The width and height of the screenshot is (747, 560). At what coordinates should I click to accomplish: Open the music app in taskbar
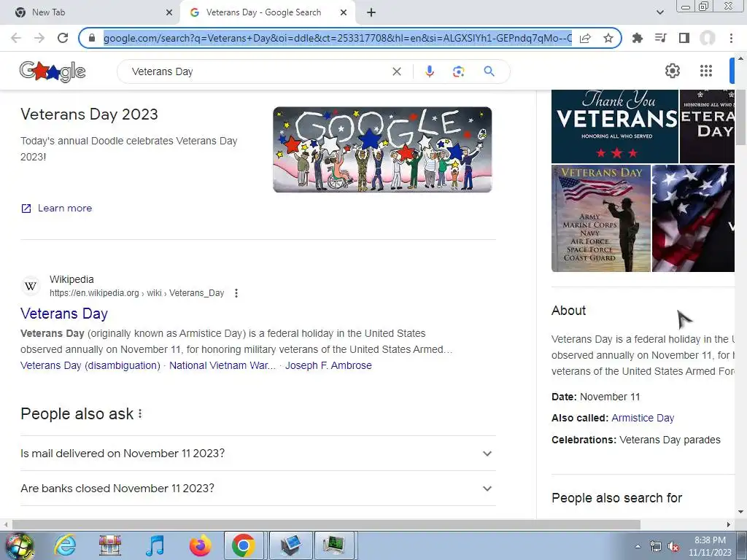[x=155, y=545]
